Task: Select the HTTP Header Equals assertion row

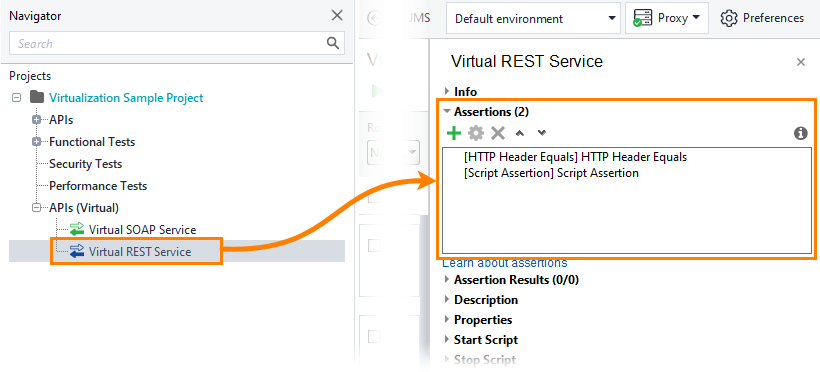Action: point(575,156)
